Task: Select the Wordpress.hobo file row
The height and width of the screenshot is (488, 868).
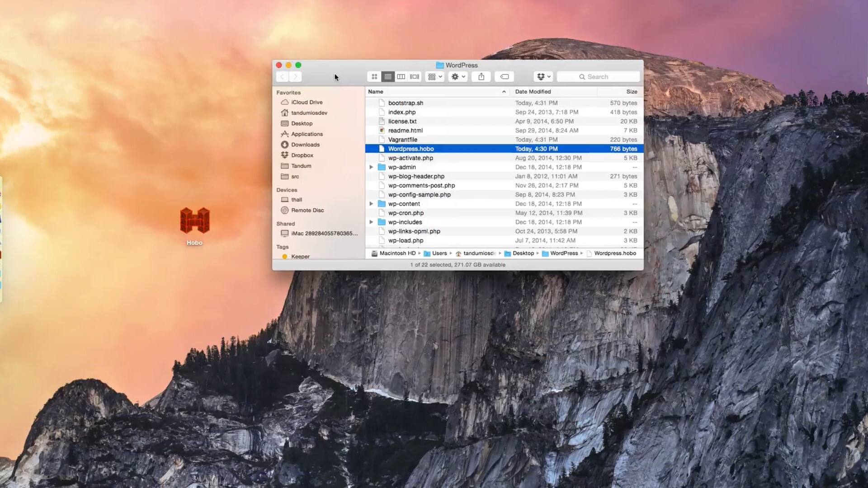Action: tap(504, 149)
